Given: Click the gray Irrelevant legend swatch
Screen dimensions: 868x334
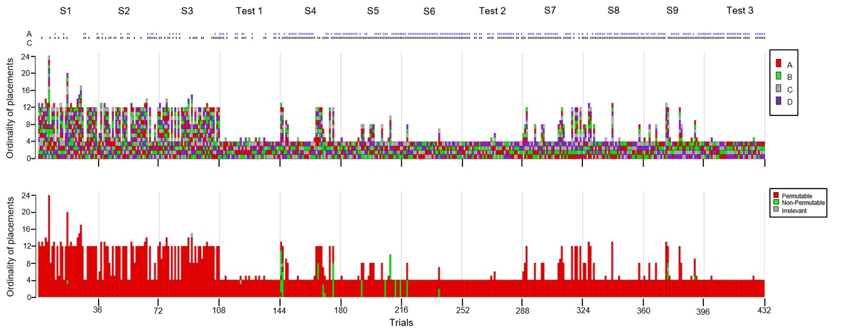Looking at the screenshot, I should [776, 210].
